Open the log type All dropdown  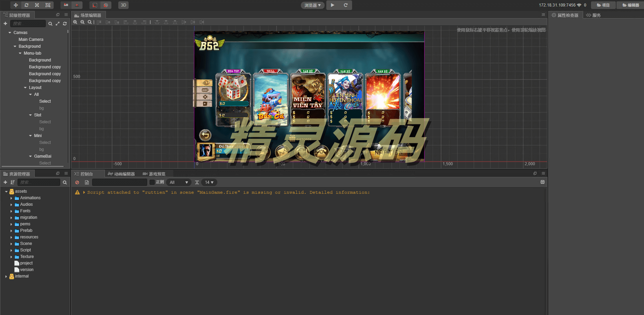[179, 182]
